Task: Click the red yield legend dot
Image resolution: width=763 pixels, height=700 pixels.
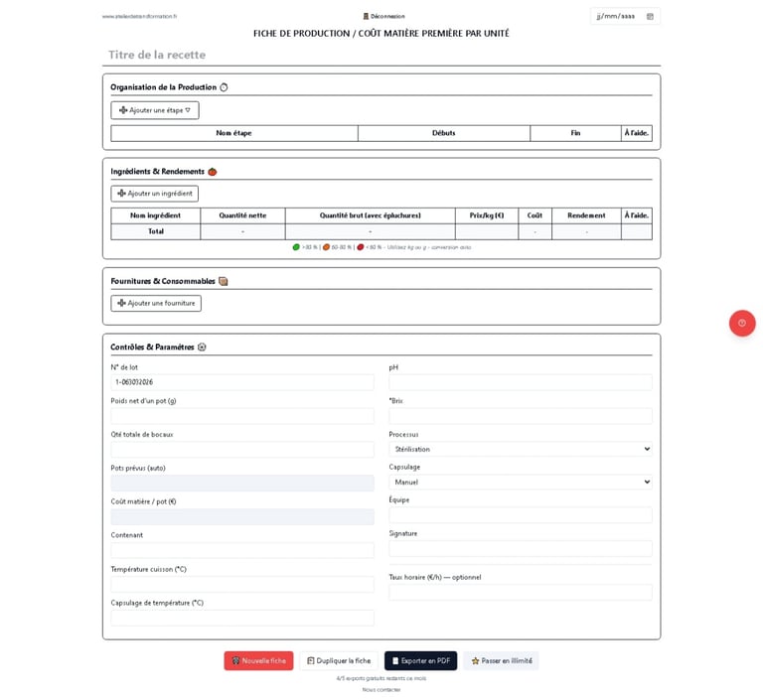Action: 360,247
